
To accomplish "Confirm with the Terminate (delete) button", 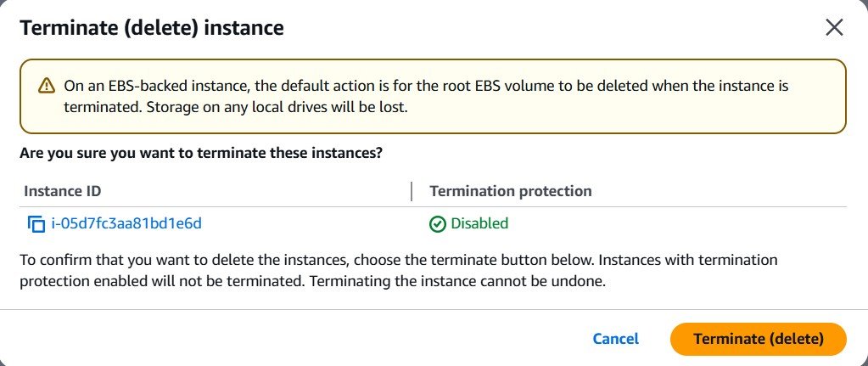I will click(758, 339).
